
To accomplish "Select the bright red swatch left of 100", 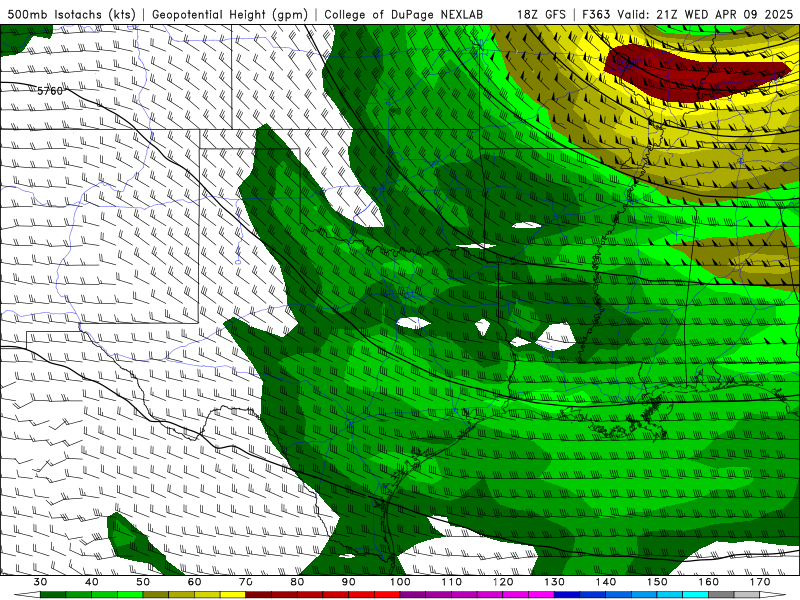I will point(387,595).
